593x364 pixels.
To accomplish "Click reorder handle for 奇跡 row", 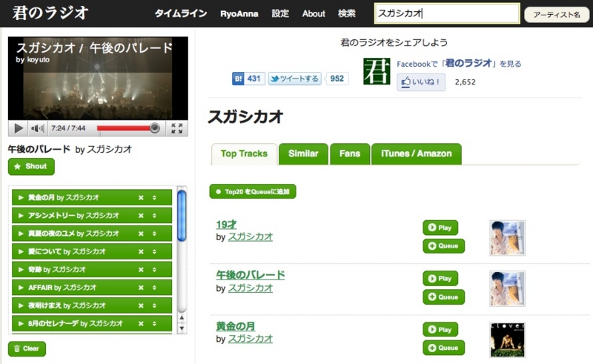I will click(154, 270).
